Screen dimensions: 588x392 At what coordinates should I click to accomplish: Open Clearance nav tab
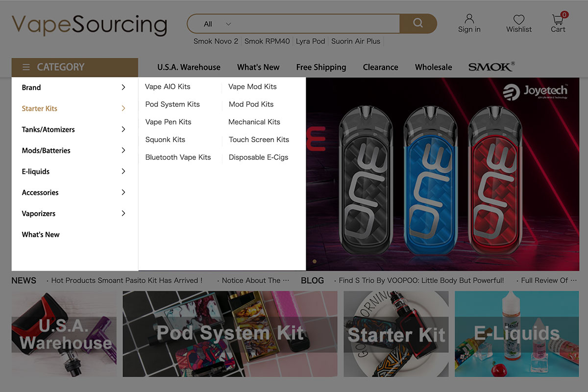coord(380,67)
